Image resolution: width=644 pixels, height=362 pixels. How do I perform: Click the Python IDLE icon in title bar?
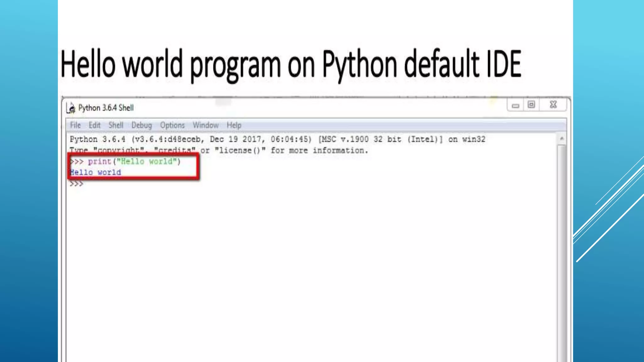click(71, 108)
